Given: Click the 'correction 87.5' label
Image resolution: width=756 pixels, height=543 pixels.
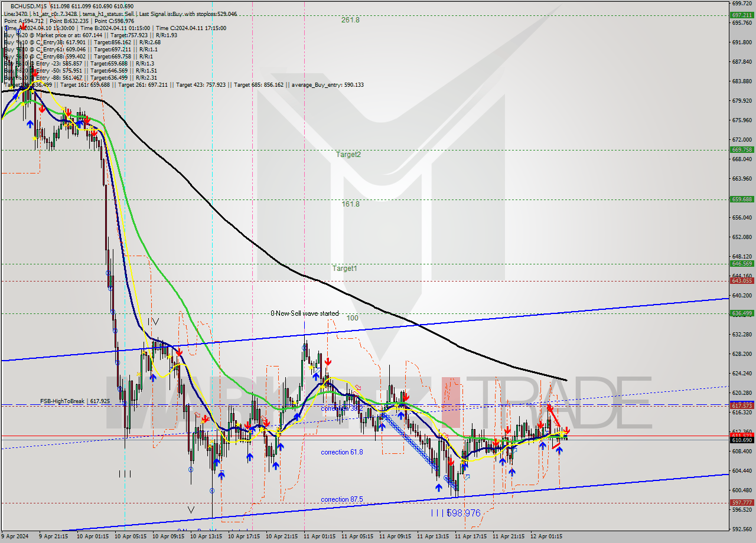Looking at the screenshot, I should click(342, 499).
